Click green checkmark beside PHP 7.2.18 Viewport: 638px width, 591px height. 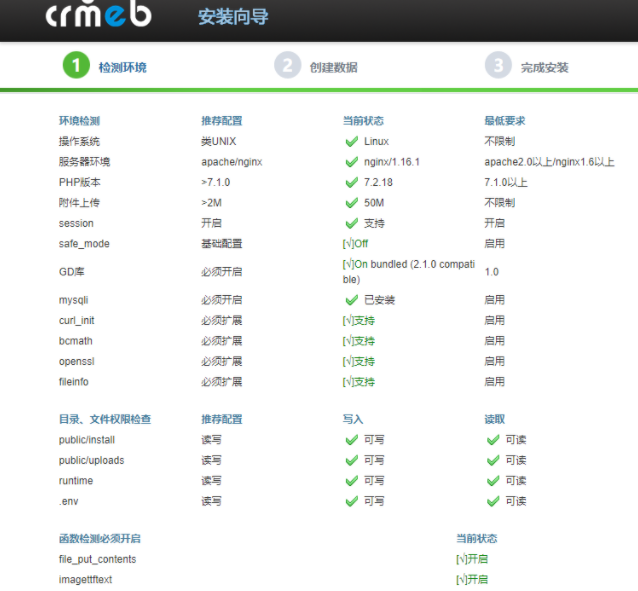point(351,183)
